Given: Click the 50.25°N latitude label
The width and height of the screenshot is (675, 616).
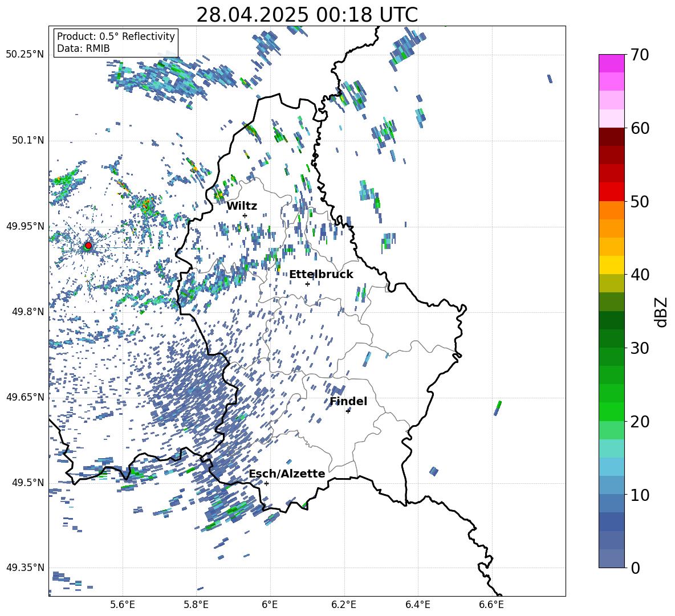Looking at the screenshot, I should 25,55.
